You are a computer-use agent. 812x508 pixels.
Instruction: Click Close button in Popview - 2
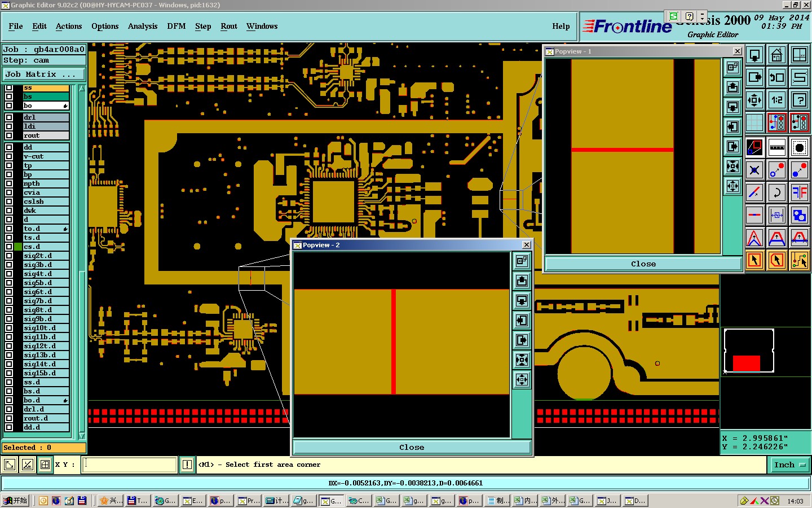tap(412, 447)
